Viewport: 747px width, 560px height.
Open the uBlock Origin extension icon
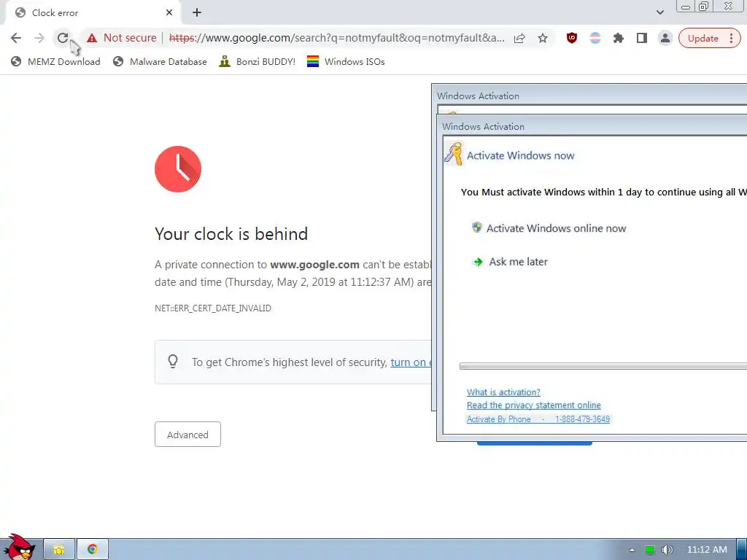click(x=572, y=38)
